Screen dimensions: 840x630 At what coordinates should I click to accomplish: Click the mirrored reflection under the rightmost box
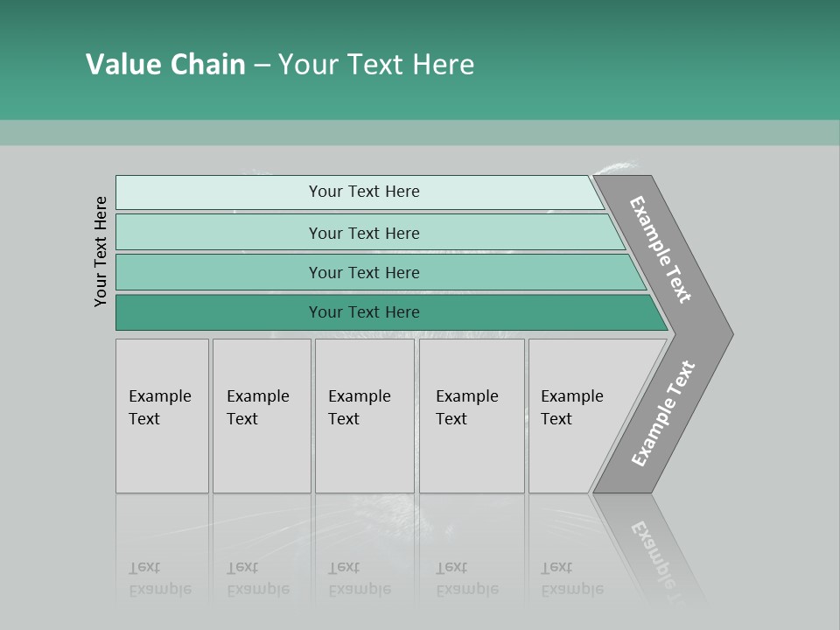click(x=569, y=560)
